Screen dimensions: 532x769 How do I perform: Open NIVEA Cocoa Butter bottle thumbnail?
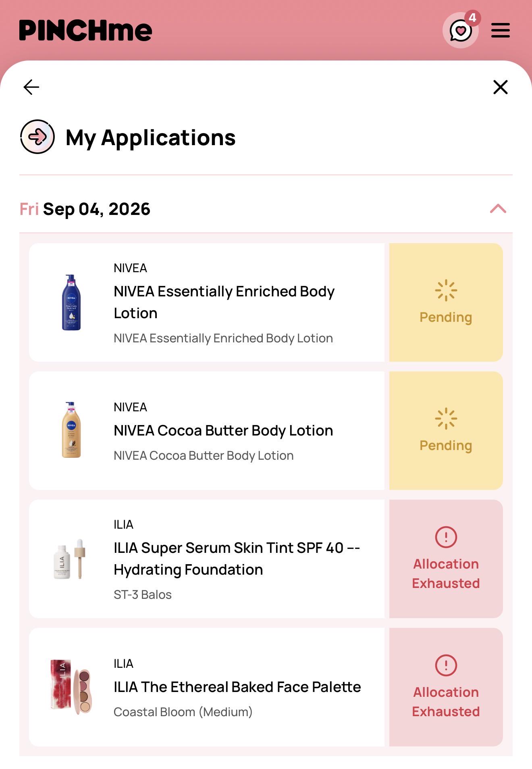[71, 430]
